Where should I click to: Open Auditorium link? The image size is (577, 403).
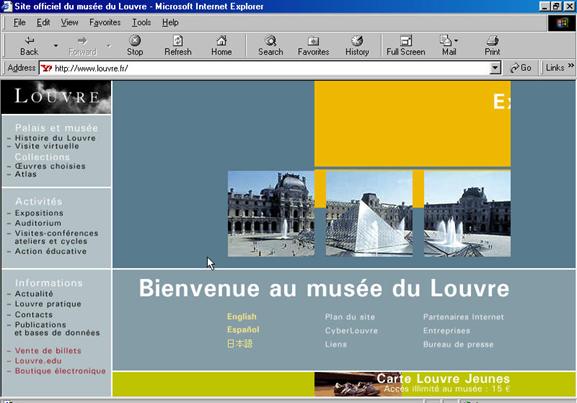38,223
